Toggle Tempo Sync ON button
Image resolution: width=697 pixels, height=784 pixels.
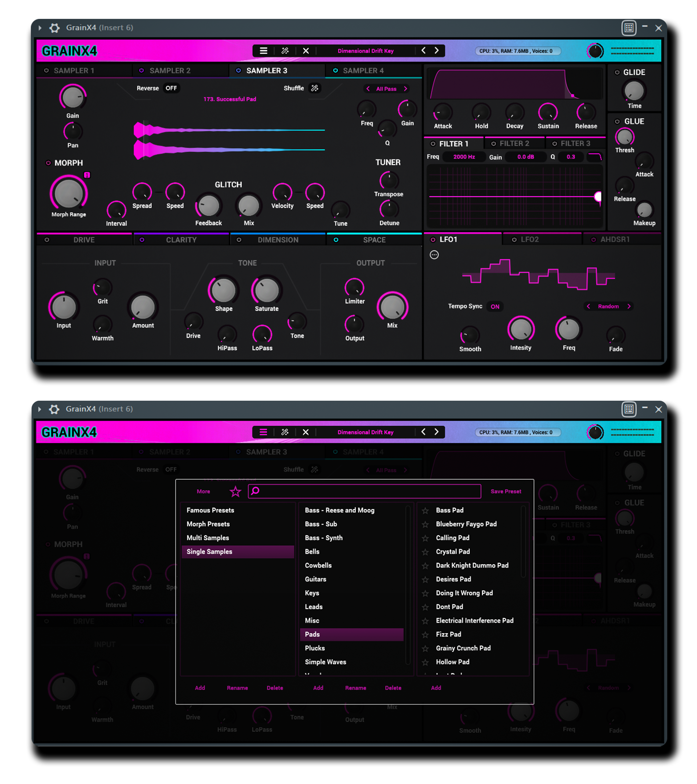(x=495, y=306)
